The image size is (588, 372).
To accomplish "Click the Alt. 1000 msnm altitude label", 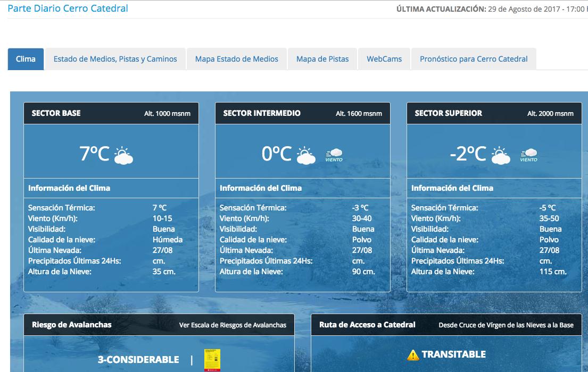I will (167, 114).
